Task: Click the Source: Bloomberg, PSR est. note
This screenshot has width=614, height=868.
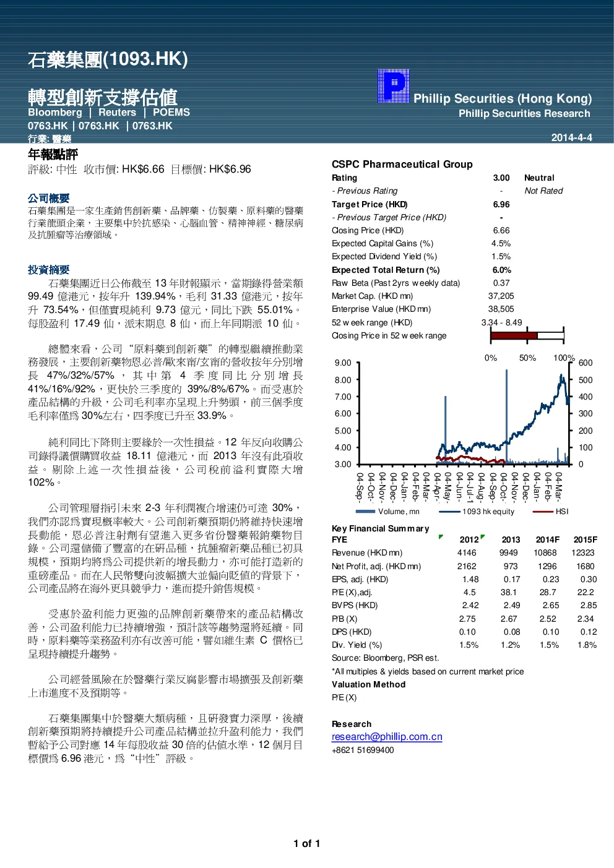Action: (385, 658)
